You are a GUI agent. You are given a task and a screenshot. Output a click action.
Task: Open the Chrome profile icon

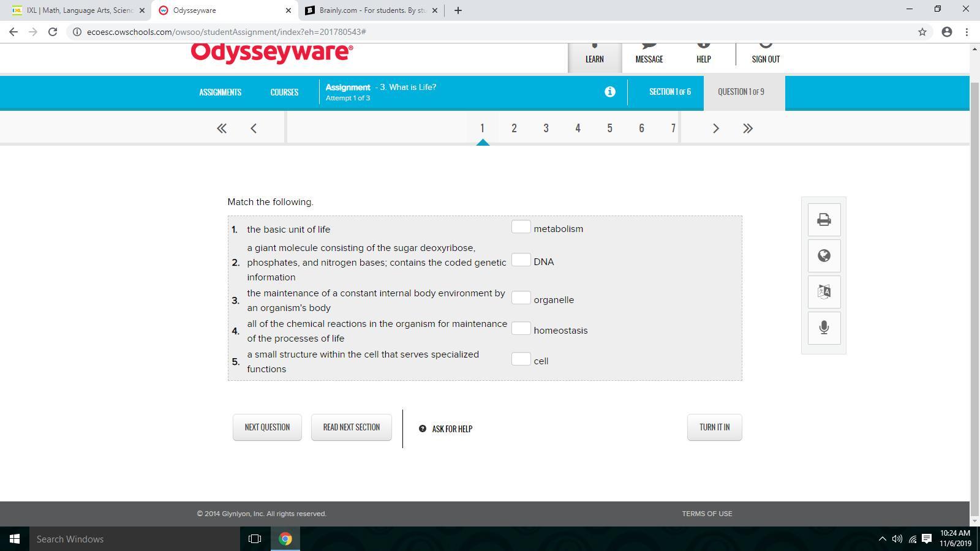[947, 32]
